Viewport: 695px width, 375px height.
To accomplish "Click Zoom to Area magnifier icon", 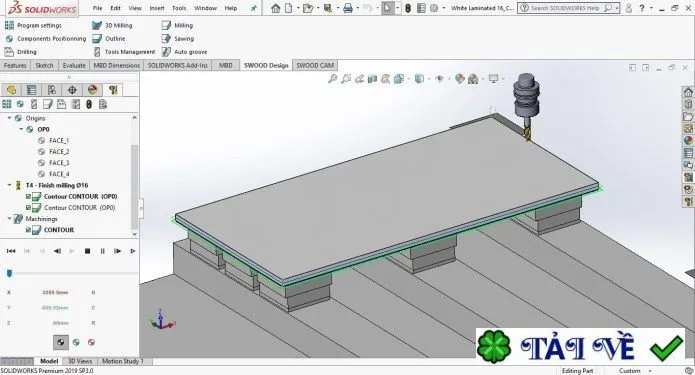I will click(x=346, y=79).
